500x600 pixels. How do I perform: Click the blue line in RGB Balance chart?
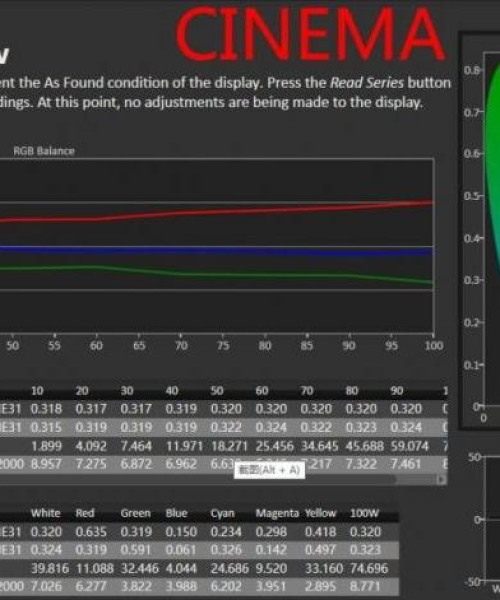217,251
